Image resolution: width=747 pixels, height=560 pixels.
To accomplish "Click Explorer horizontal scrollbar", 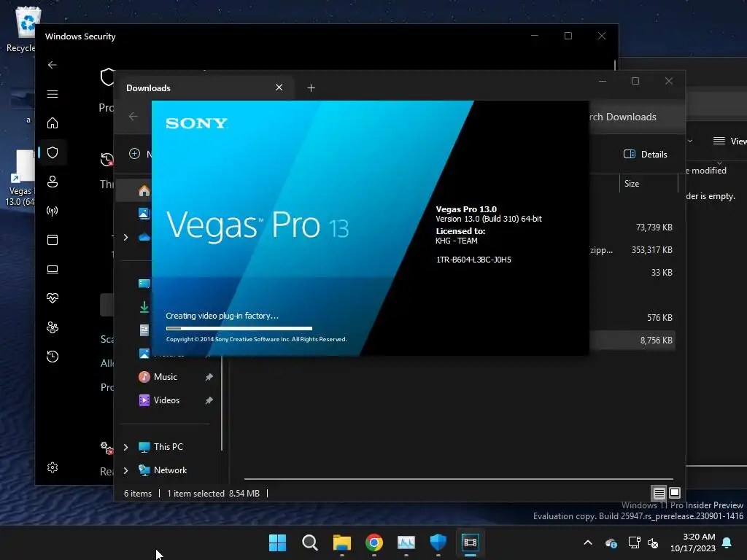I will (458, 479).
